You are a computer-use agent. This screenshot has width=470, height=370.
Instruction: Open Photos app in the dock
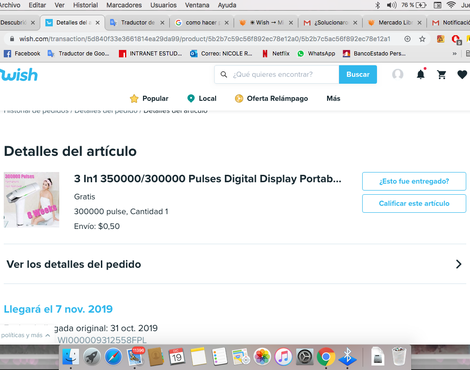(262, 357)
